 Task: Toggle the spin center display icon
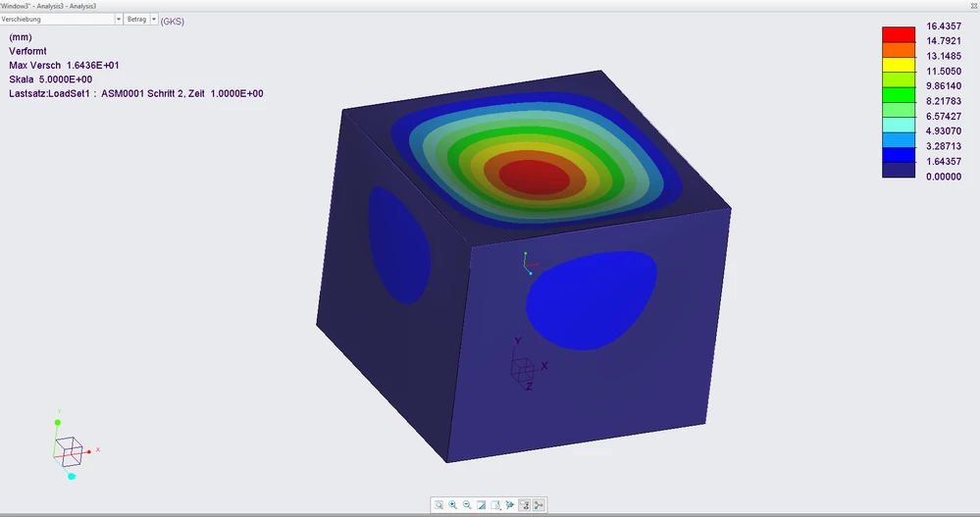point(539,505)
